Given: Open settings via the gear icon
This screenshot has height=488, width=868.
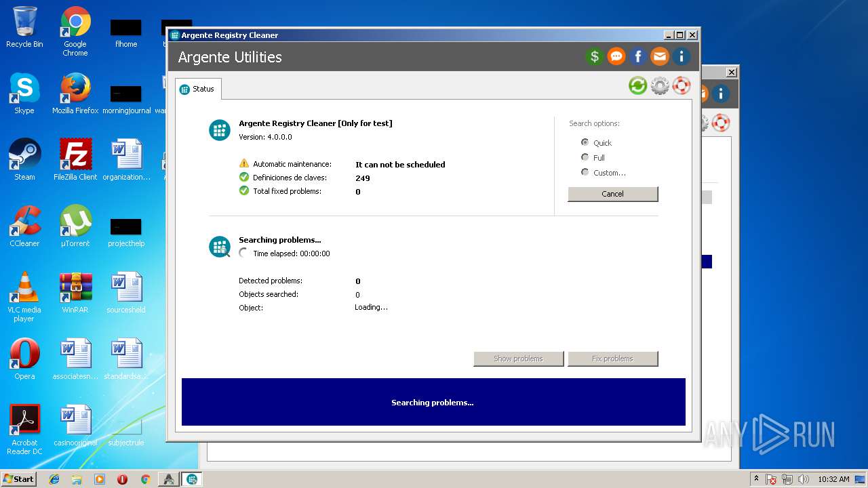Looking at the screenshot, I should (660, 85).
